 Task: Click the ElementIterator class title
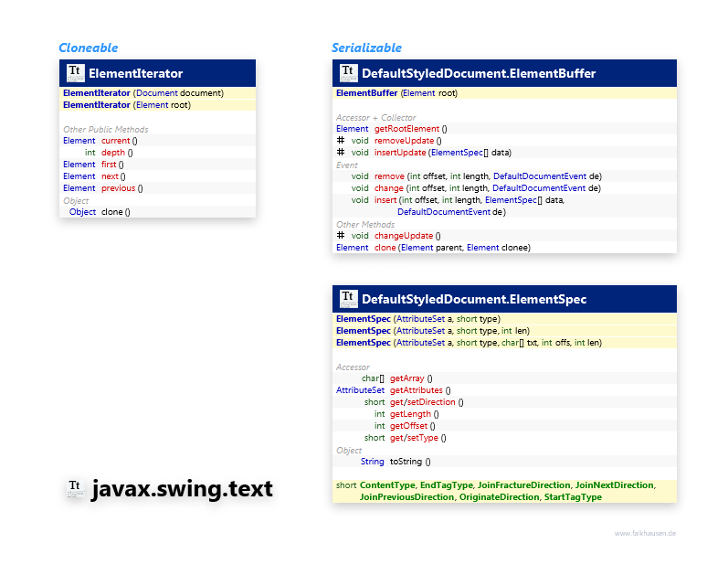click(x=135, y=73)
